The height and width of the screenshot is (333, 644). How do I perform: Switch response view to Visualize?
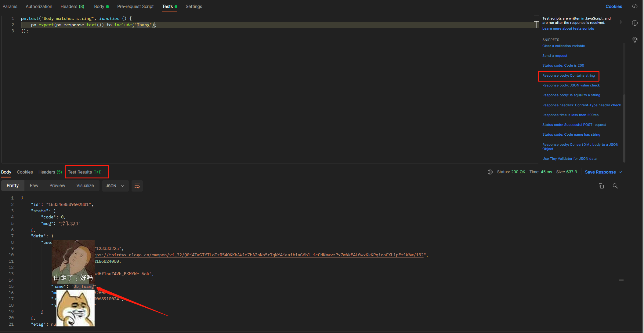coord(85,185)
